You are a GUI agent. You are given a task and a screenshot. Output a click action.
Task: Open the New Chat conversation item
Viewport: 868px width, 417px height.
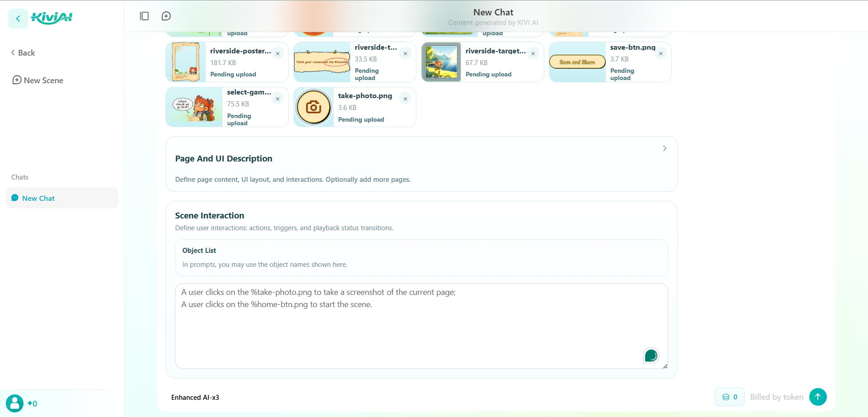62,198
